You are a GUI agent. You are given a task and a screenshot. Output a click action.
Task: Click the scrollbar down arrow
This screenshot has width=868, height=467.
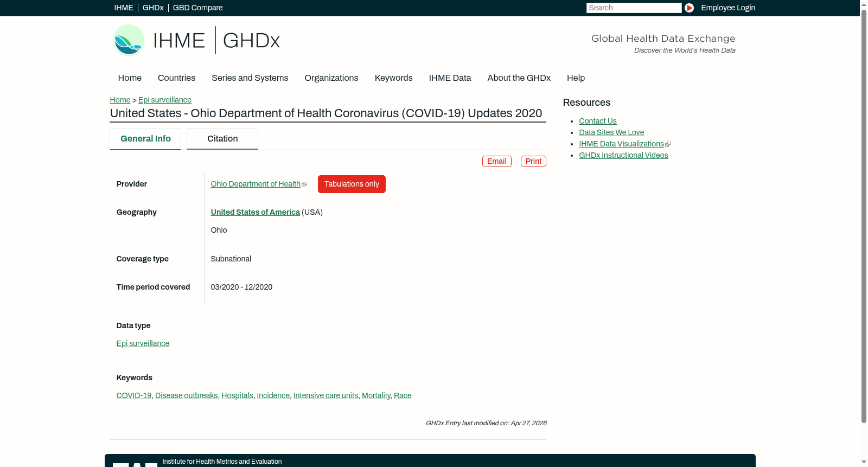864,462
